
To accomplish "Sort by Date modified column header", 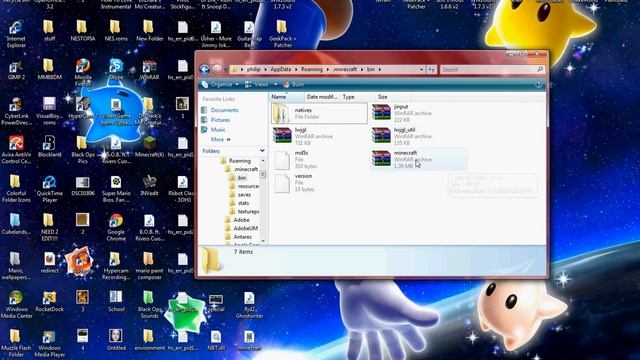I will click(322, 97).
